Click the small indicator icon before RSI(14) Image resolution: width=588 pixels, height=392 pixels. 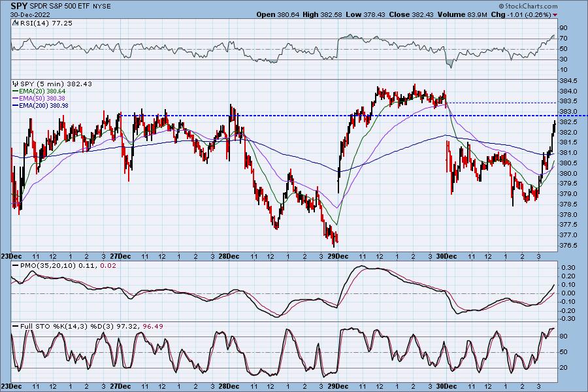[x=15, y=23]
